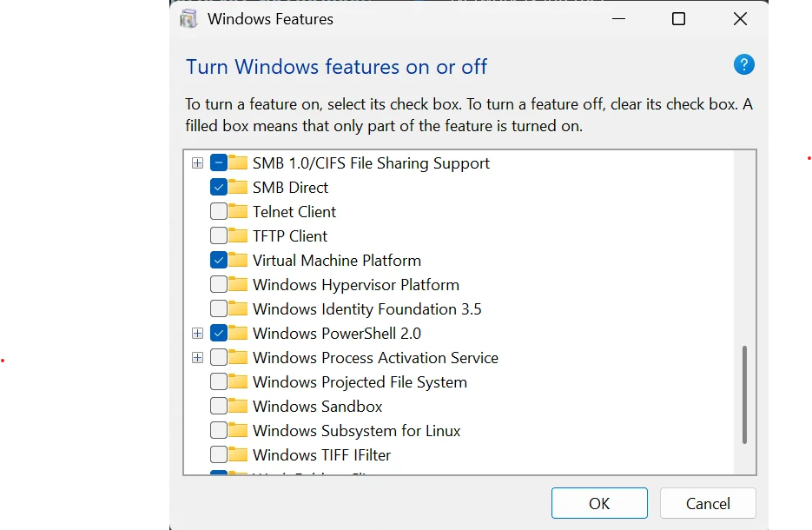The height and width of the screenshot is (530, 812).
Task: Click the Telnet Client folder icon
Action: pyautogui.click(x=238, y=211)
